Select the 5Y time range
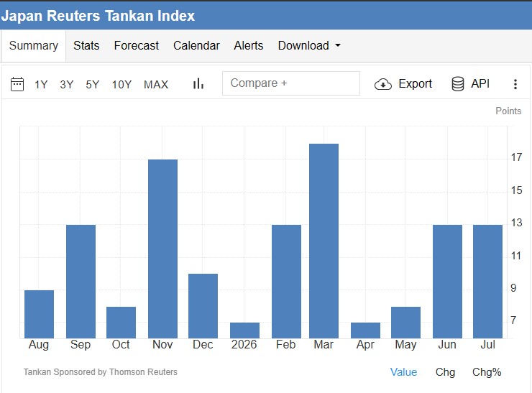532x393 pixels. tap(92, 85)
